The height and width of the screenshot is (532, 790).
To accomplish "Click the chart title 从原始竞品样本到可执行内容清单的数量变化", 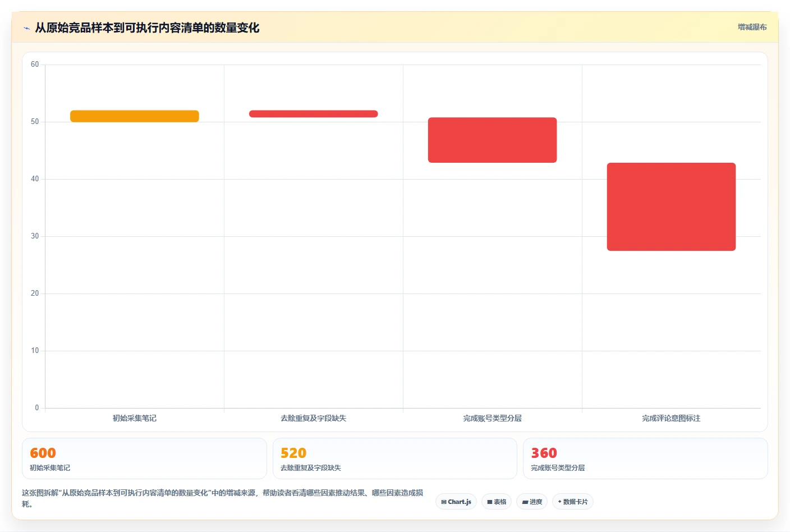I will (x=147, y=27).
